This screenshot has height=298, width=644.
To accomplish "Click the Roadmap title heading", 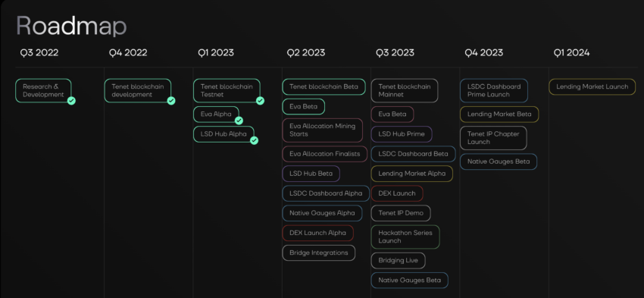I will pyautogui.click(x=71, y=26).
